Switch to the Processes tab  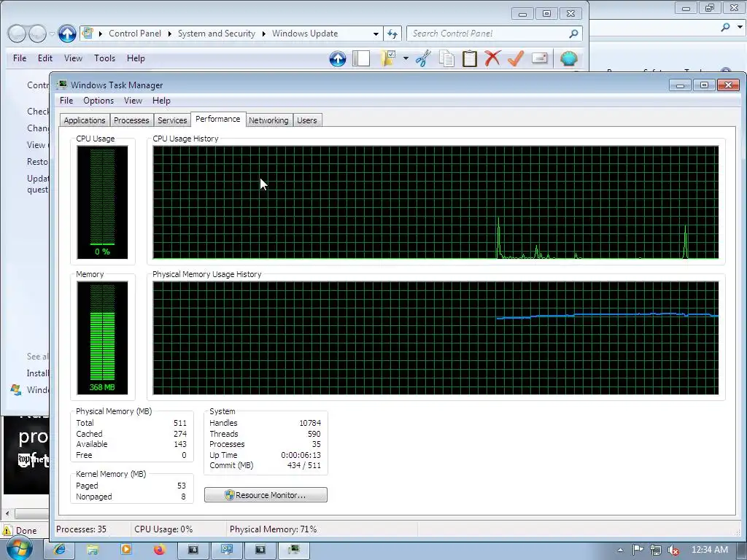(x=131, y=120)
